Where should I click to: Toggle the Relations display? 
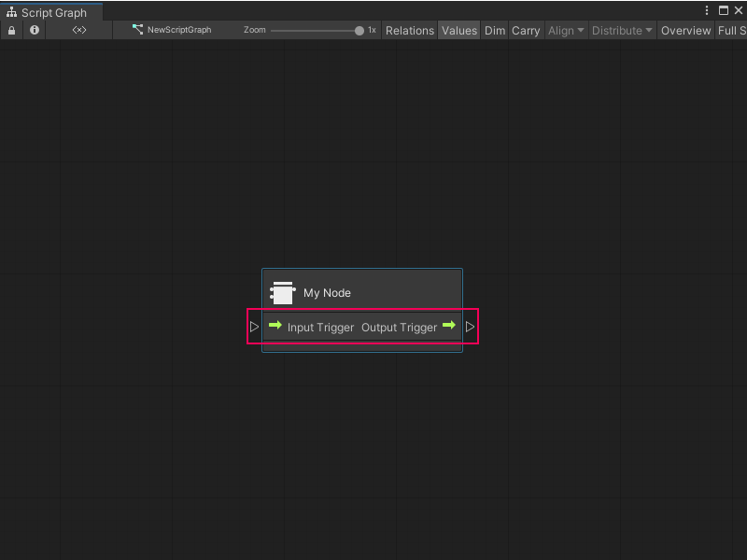click(409, 30)
